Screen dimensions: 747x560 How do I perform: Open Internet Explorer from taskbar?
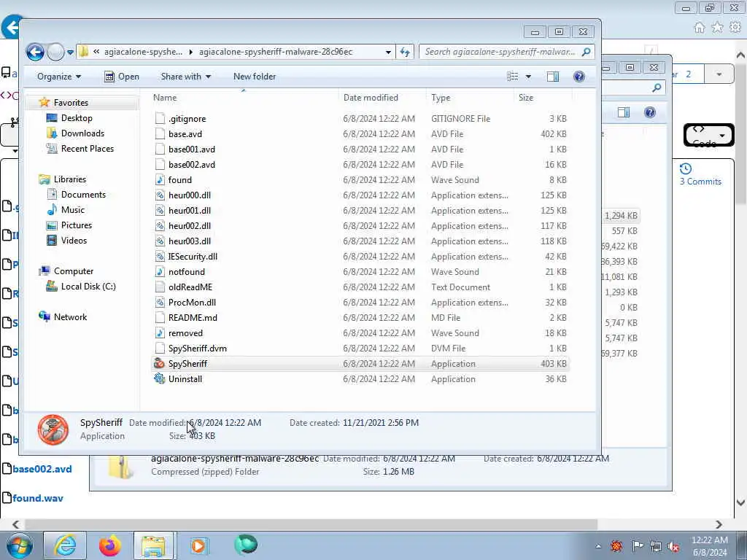click(x=65, y=545)
